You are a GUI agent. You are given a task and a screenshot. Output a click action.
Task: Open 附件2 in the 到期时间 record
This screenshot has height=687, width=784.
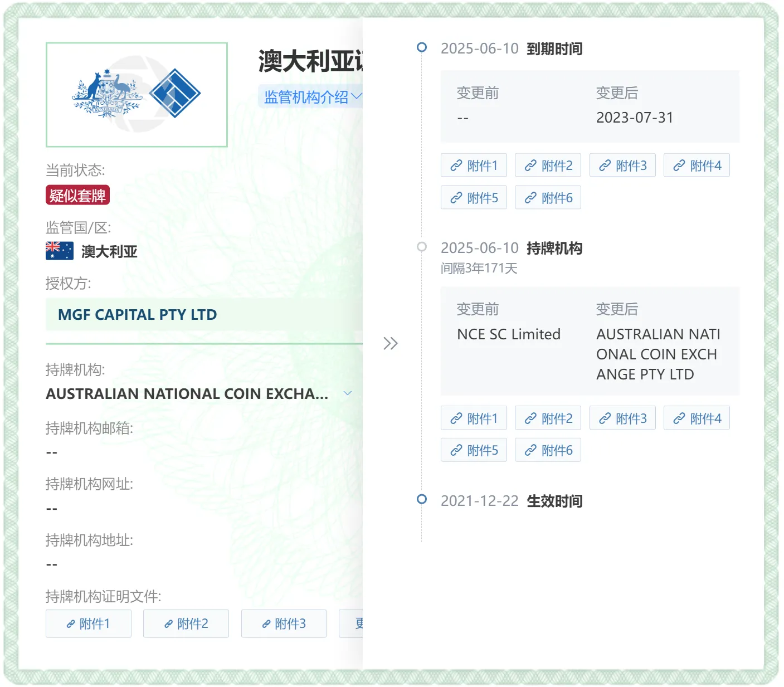548,165
